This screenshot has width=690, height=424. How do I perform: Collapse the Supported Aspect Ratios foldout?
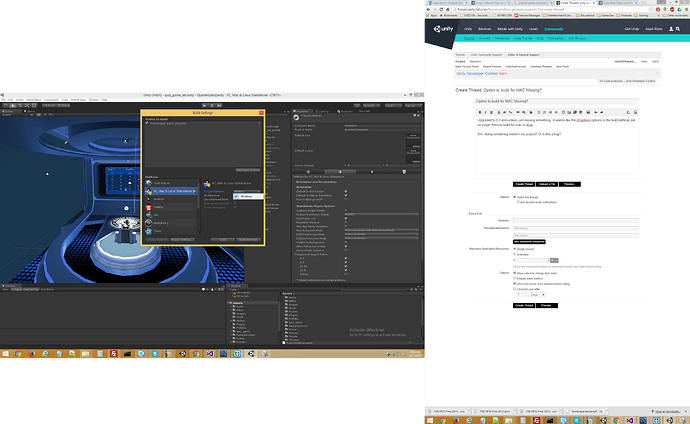click(x=295, y=254)
